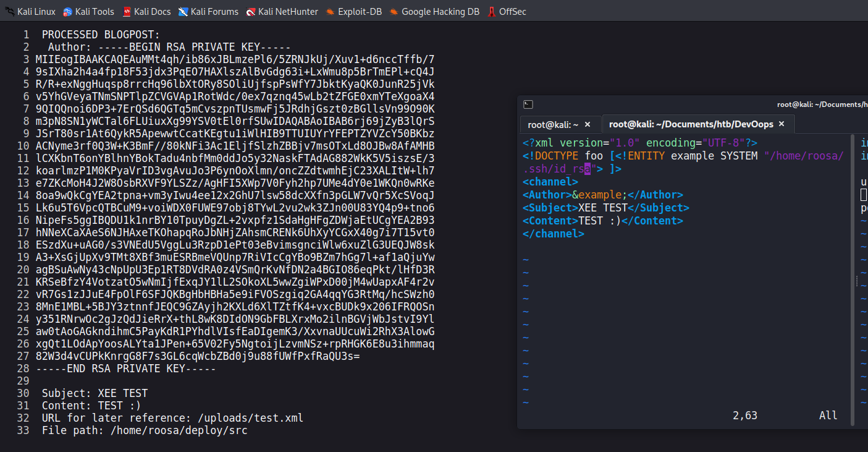Close the root@kali: ~ terminal tab
This screenshot has height=452, width=868.
tap(587, 124)
